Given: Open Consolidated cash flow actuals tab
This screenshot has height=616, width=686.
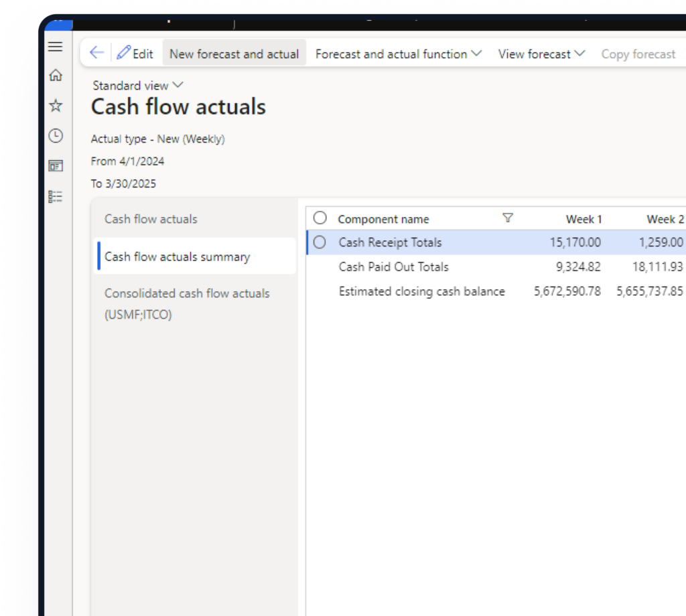Looking at the screenshot, I should [187, 303].
